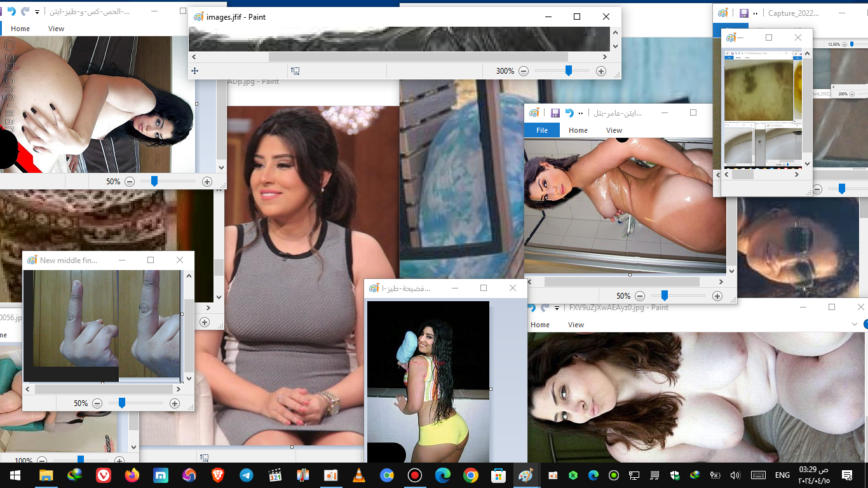Launch VLC media player from taskbar
Viewport: 868px width, 488px height.
[x=358, y=475]
